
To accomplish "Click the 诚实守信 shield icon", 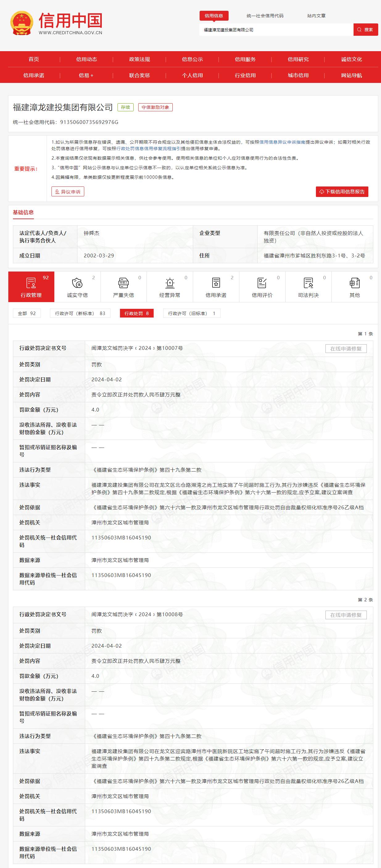I will pyautogui.click(x=77, y=283).
